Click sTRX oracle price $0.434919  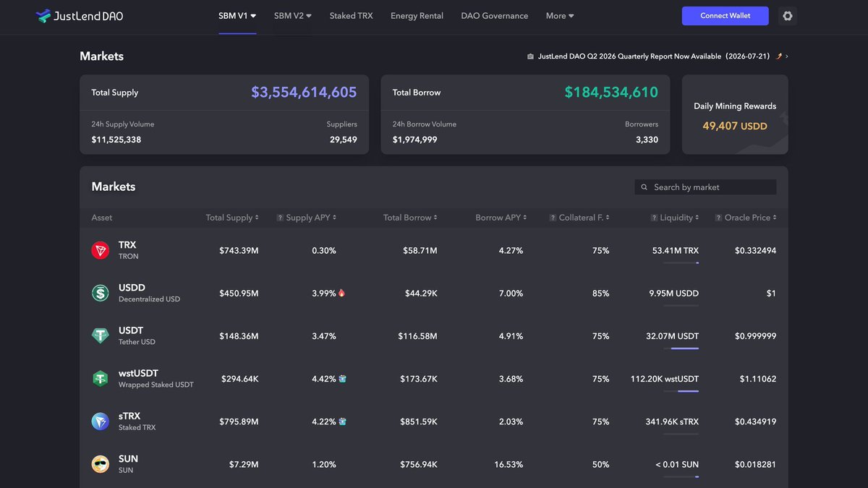tap(756, 422)
